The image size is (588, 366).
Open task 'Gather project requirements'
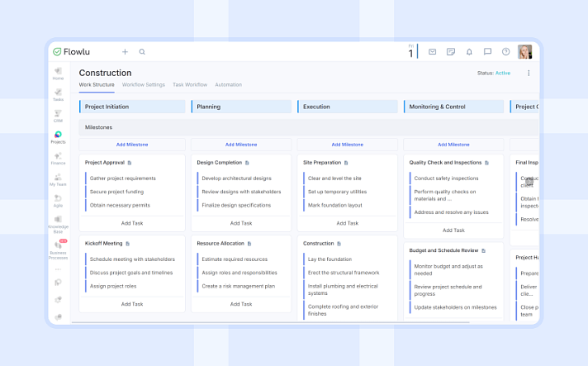click(x=122, y=178)
